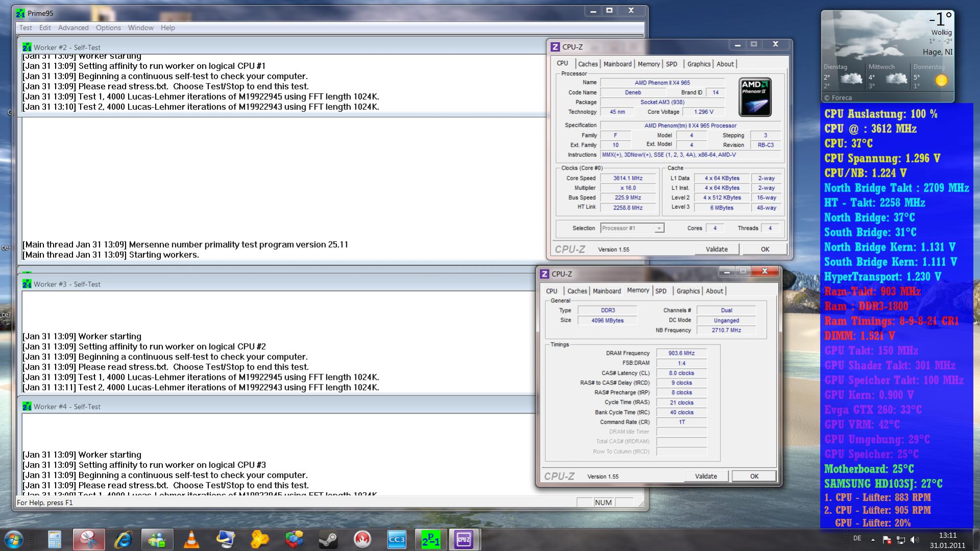Image resolution: width=980 pixels, height=551 pixels.
Task: Click the blue monitor icon on the taskbar
Action: tap(226, 539)
